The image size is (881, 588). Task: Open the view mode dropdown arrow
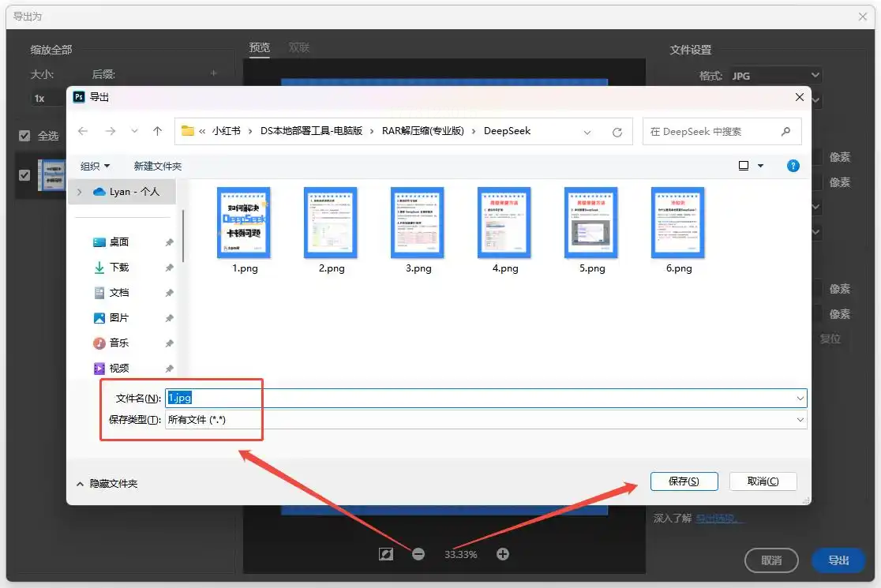tap(761, 166)
